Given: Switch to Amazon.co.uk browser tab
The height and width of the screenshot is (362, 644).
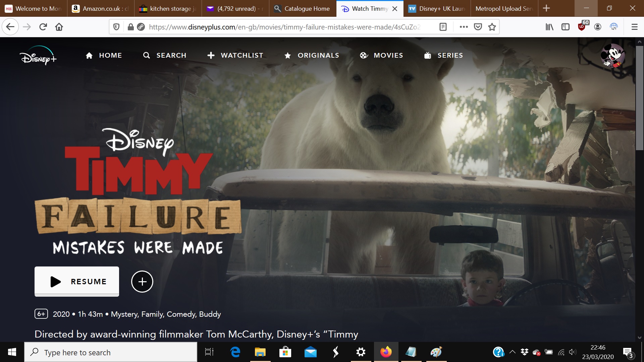Looking at the screenshot, I should click(101, 8).
